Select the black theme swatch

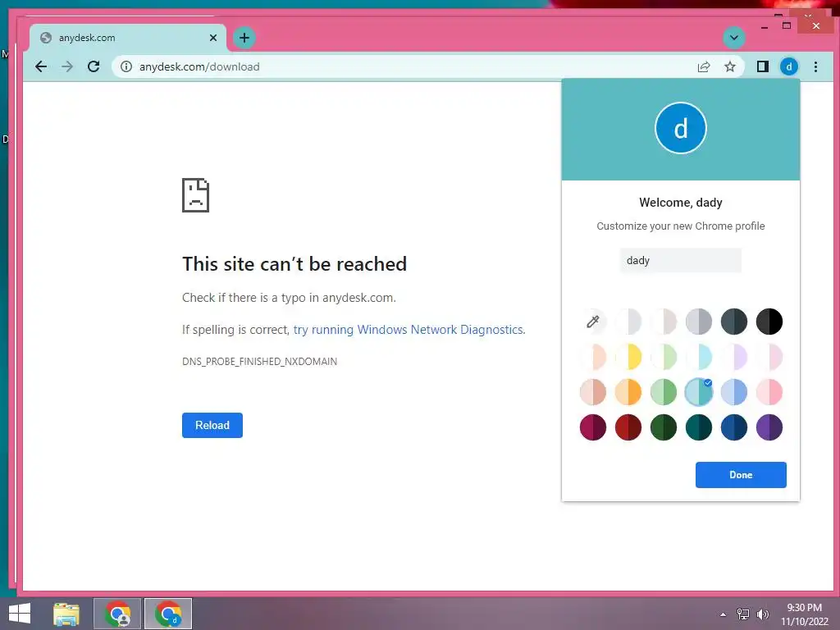click(769, 322)
